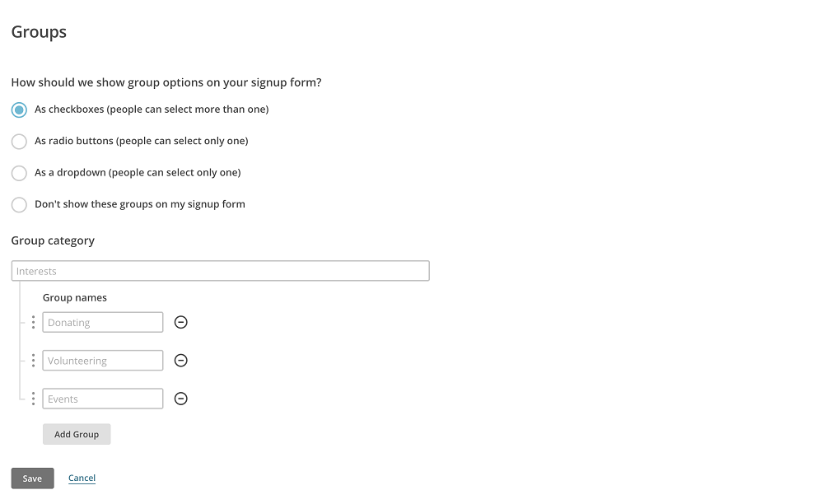Click the Donating group name field
840x504 pixels.
[102, 322]
